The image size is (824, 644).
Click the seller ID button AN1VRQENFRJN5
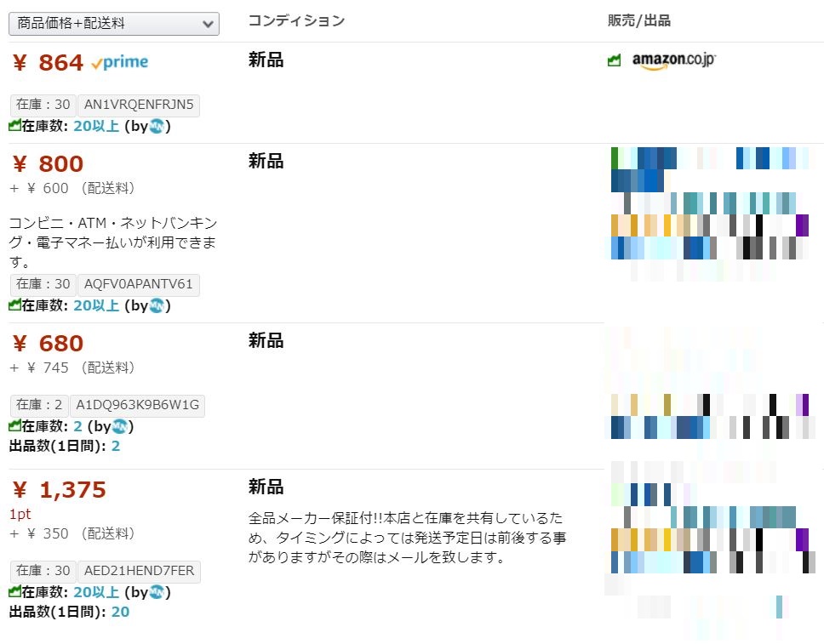pos(138,105)
